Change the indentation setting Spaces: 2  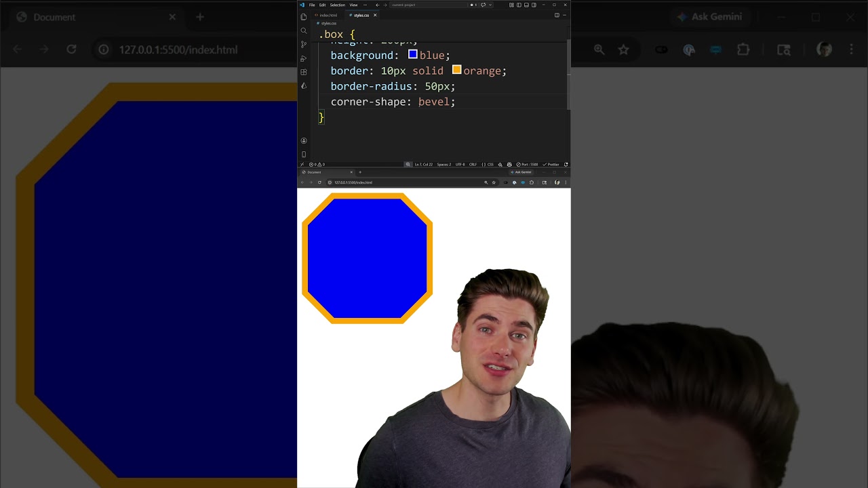pyautogui.click(x=444, y=164)
